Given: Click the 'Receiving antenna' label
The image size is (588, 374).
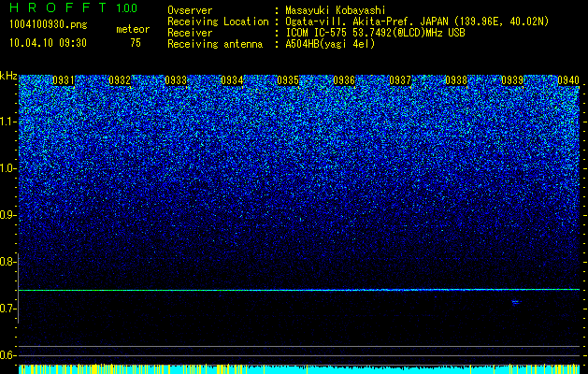Looking at the screenshot, I should (215, 44).
